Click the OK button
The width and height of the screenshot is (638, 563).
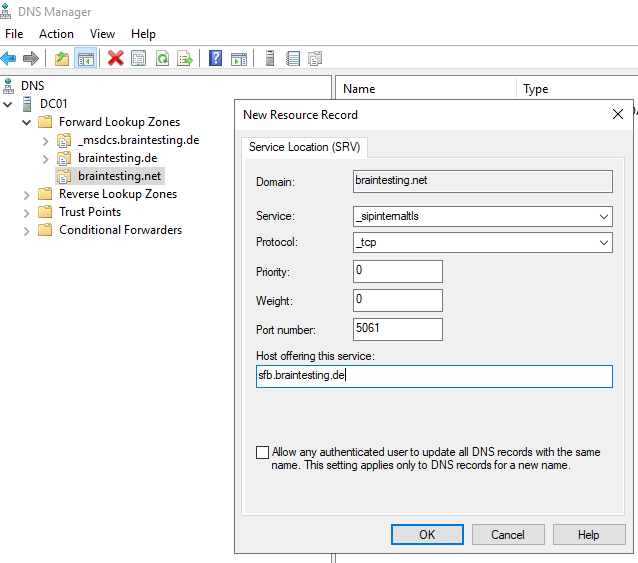[x=427, y=534]
